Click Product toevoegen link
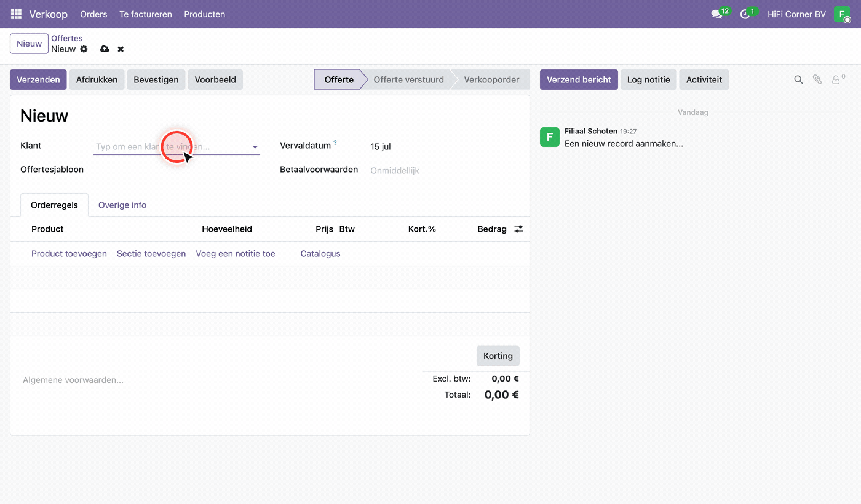The image size is (861, 504). point(69,253)
